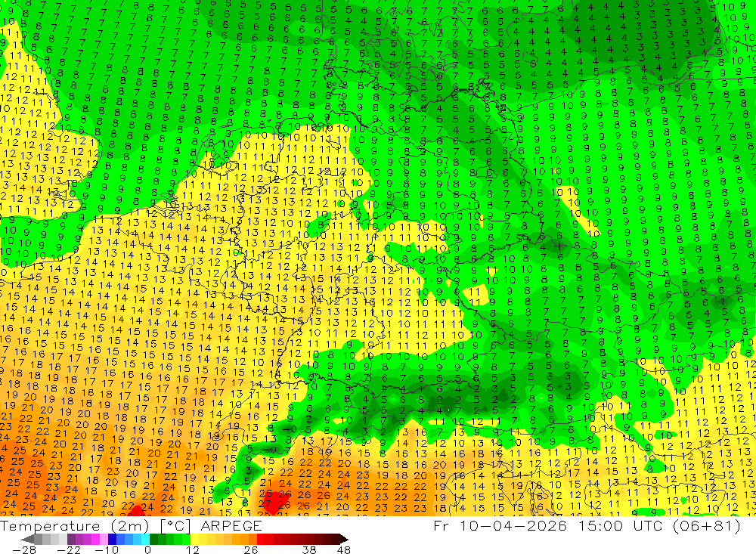756x554 pixels.
Task: Click the '26' legend scale label
Action: [x=250, y=550]
